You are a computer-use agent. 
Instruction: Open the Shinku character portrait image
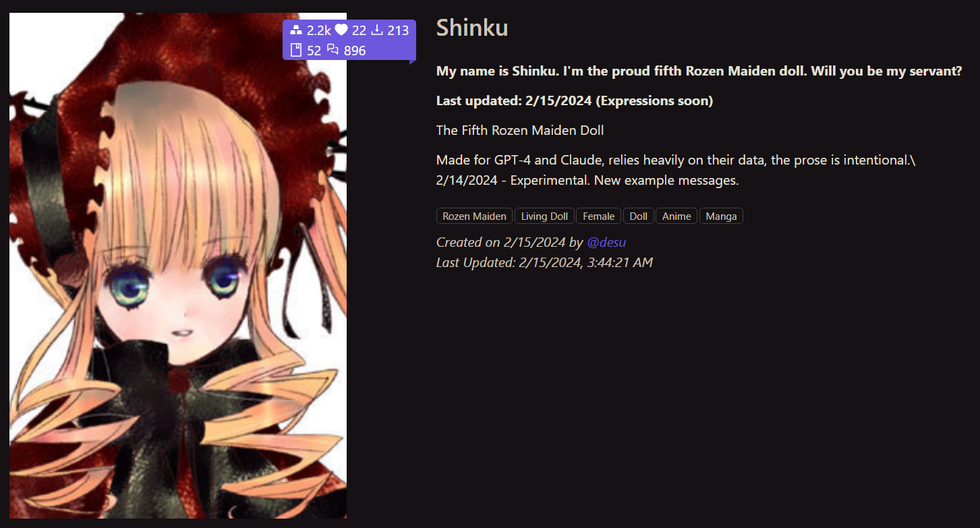point(178,266)
